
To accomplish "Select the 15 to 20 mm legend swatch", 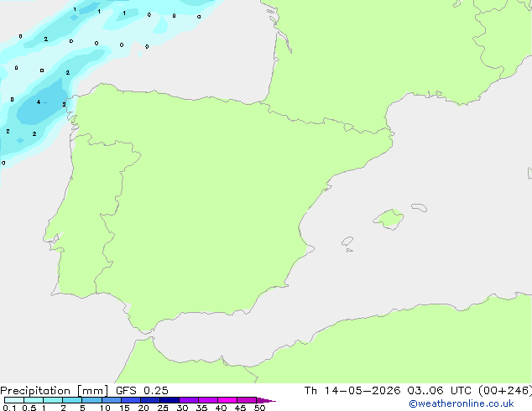I will click(x=131, y=400).
